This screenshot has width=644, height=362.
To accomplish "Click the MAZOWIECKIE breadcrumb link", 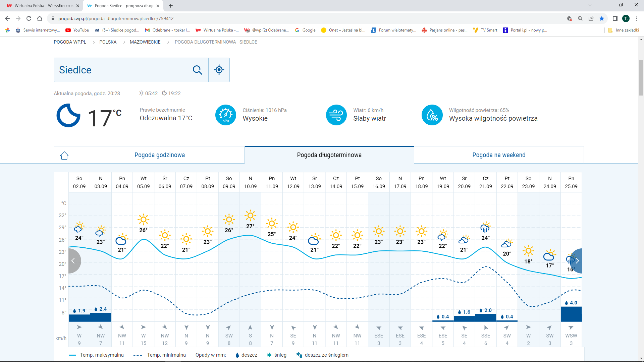I will click(x=145, y=42).
